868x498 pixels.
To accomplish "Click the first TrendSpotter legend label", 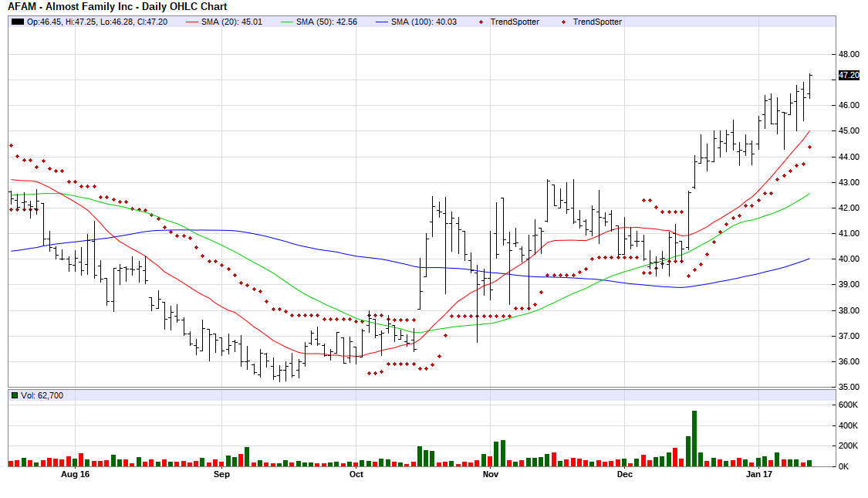I will [x=515, y=22].
